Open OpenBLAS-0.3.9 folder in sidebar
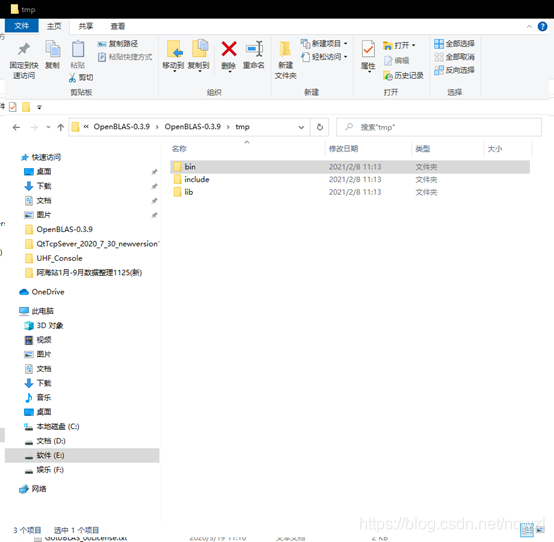This screenshot has width=554, height=542. (64, 229)
